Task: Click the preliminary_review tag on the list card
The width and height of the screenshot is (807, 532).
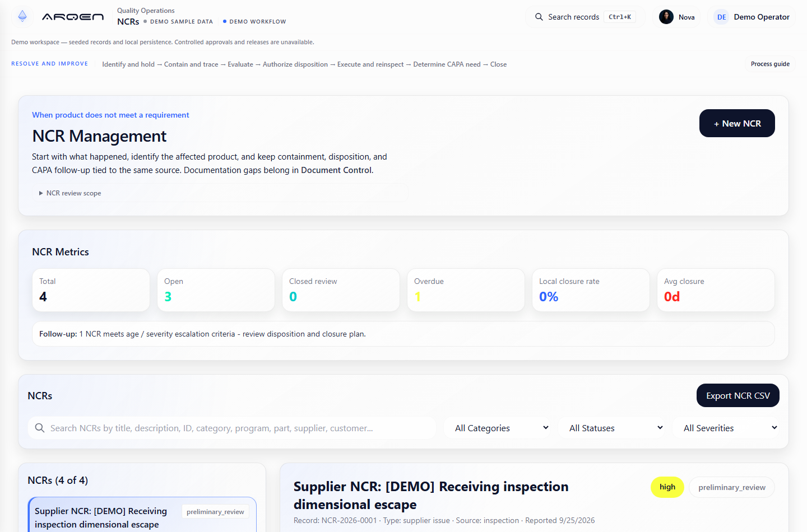Action: (215, 512)
